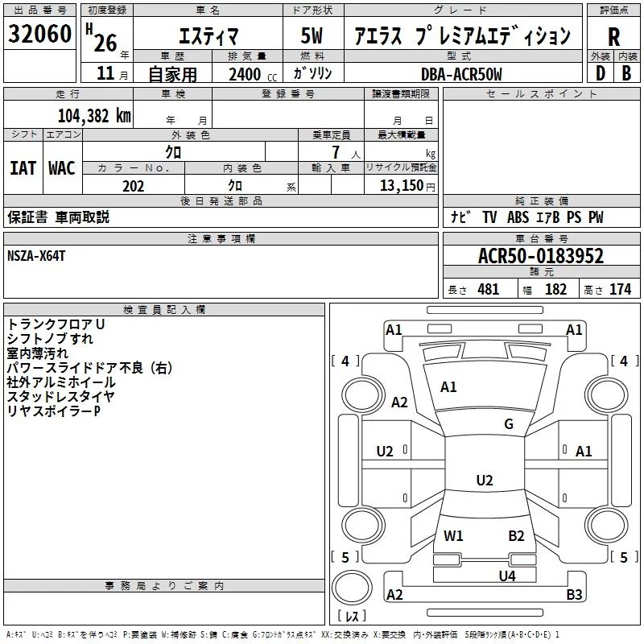Click length value 481
The image size is (644, 644).
click(489, 289)
